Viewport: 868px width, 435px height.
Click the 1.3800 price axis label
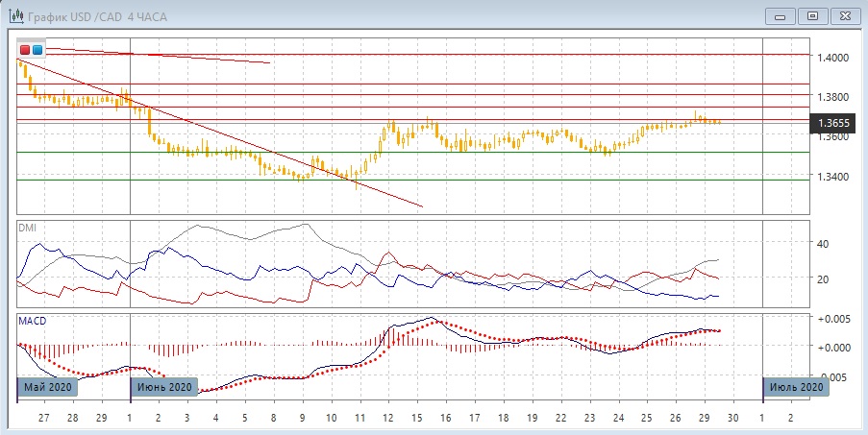pyautogui.click(x=832, y=97)
